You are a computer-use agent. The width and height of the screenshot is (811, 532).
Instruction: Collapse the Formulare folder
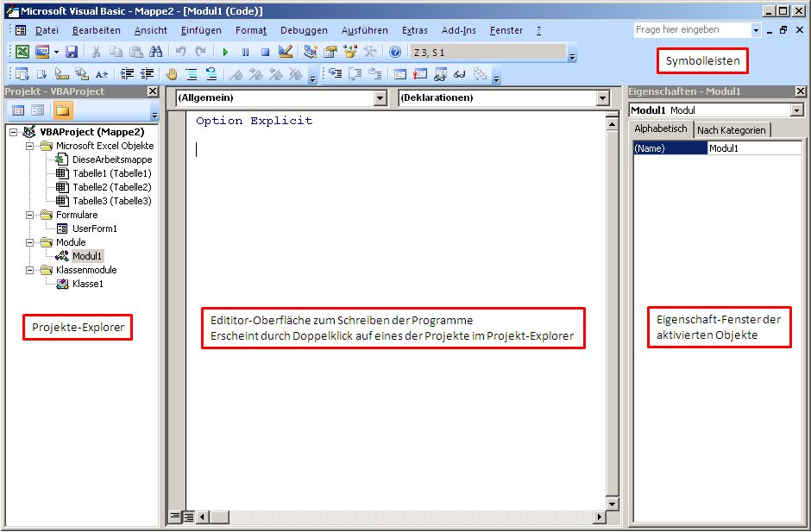point(29,215)
